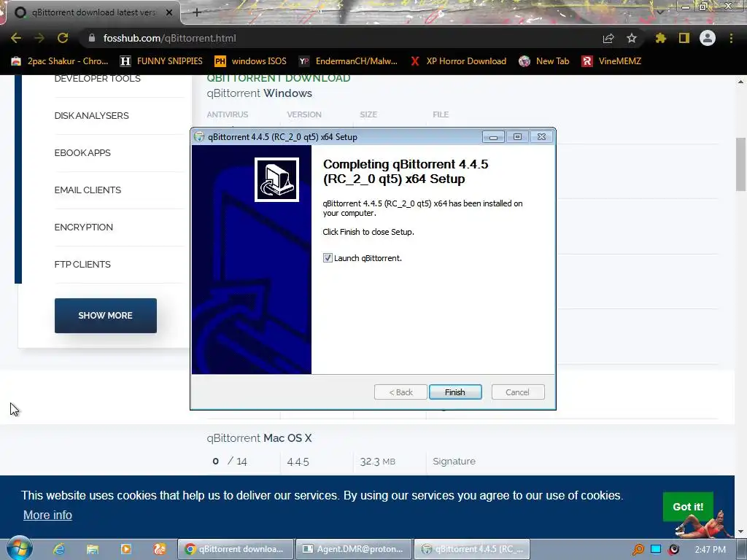Accept cookies with the Got it! button
747x560 pixels.
pyautogui.click(x=688, y=507)
